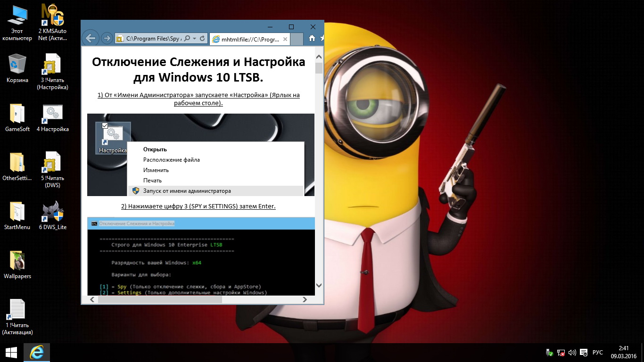Select the 3 !Читать (Настройка) shortcut
This screenshot has height=362, width=644.
(x=52, y=72)
